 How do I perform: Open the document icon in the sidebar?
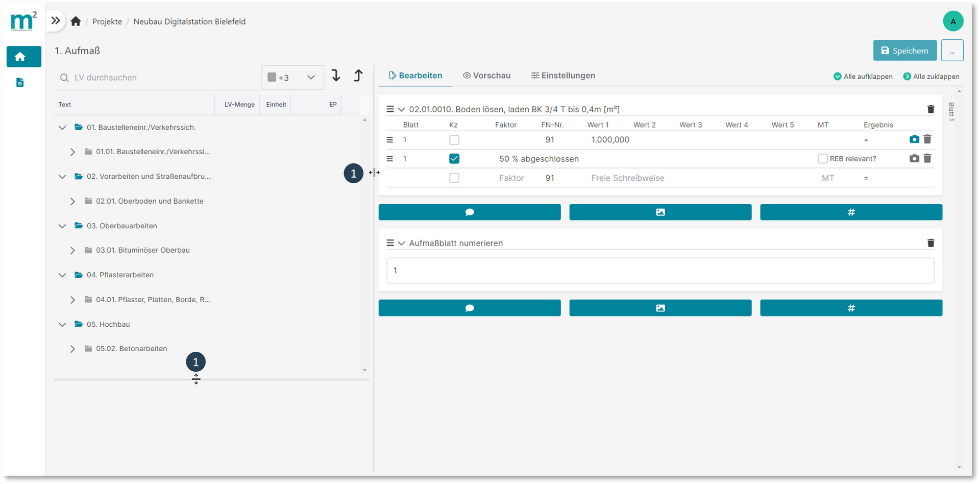(20, 82)
